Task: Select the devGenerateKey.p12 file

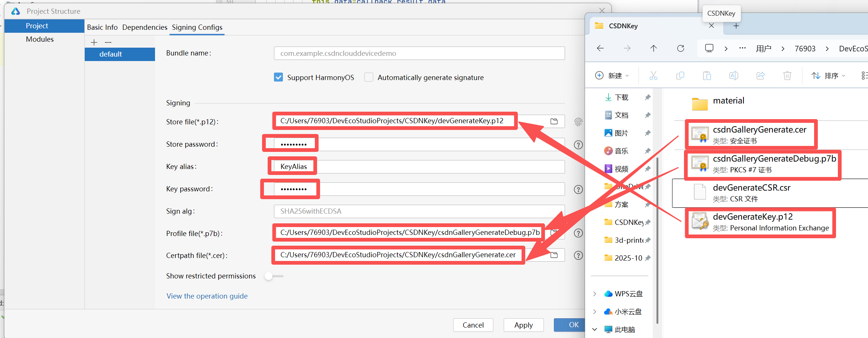Action: click(760, 222)
